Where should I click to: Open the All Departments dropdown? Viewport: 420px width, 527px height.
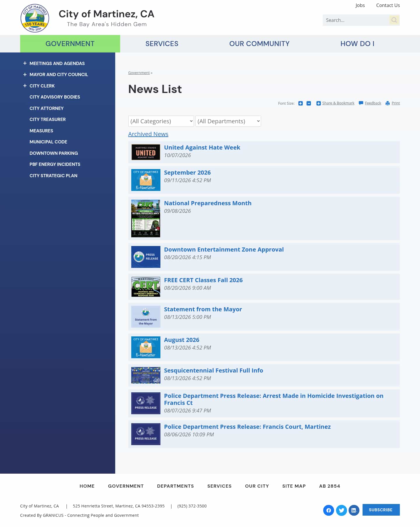pyautogui.click(x=228, y=121)
